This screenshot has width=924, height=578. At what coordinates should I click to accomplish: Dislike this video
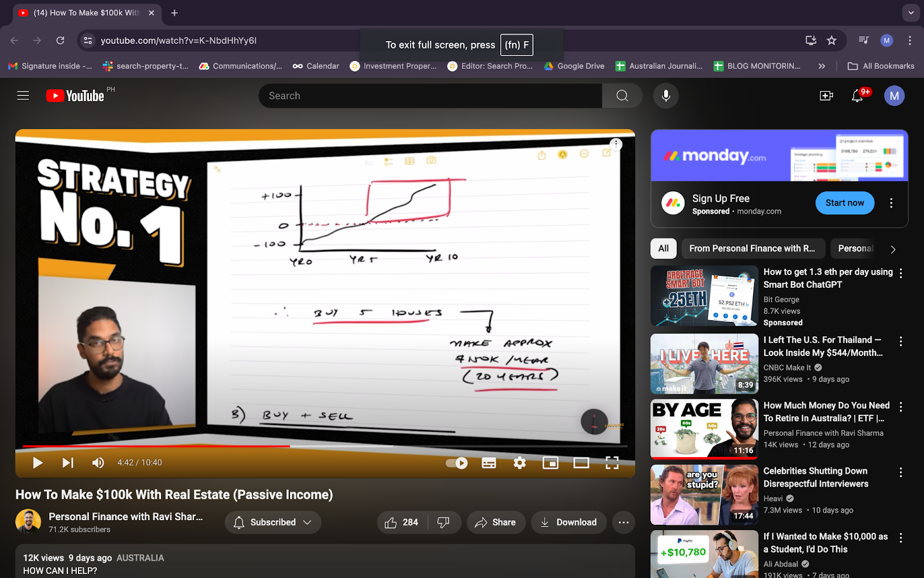(444, 522)
